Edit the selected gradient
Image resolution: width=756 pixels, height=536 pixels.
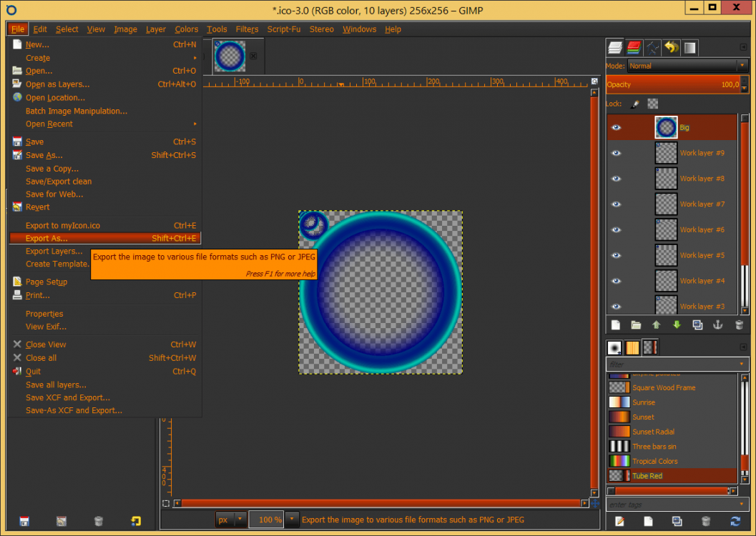point(619,521)
